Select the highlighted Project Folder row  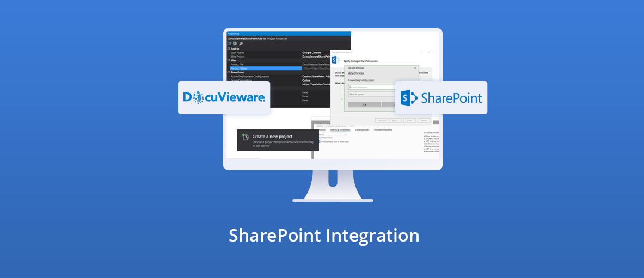265,69
